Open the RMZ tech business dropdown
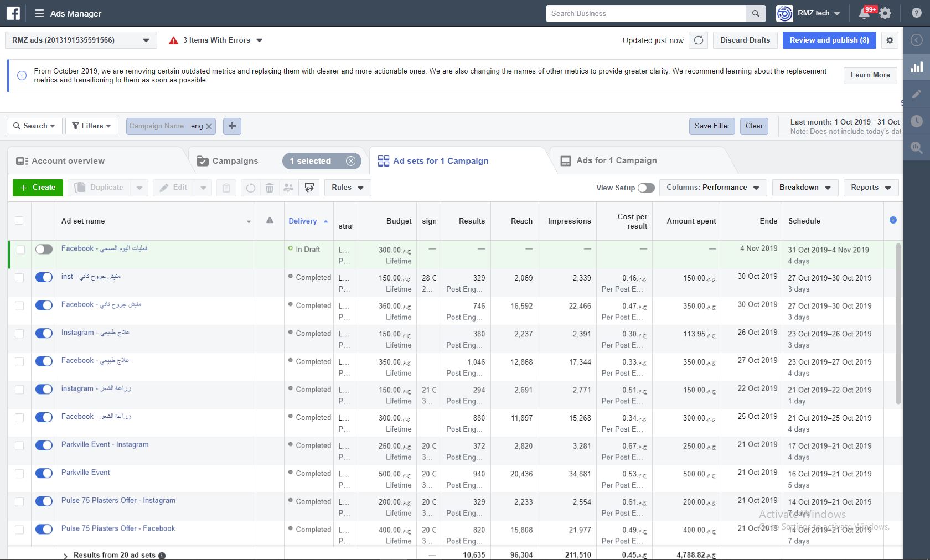 click(x=819, y=13)
